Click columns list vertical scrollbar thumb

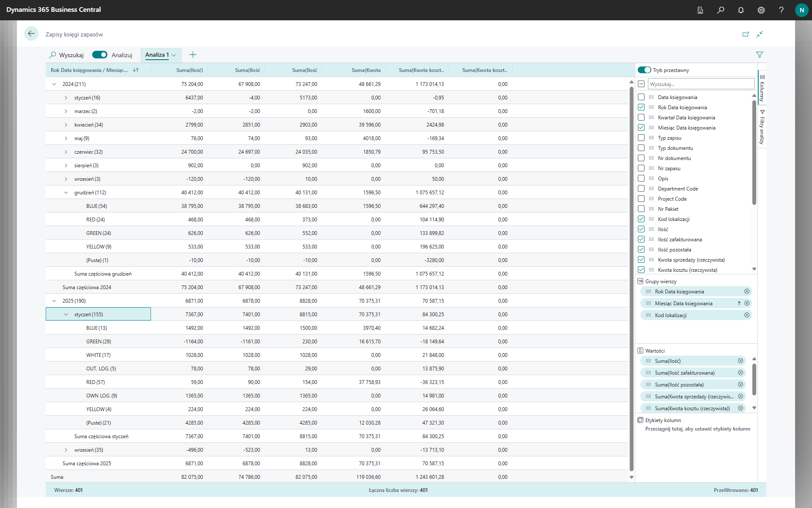754,152
